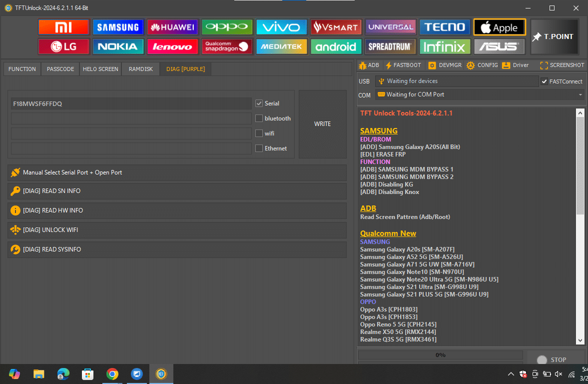Toggle the FASTConnect checkbox

(544, 81)
